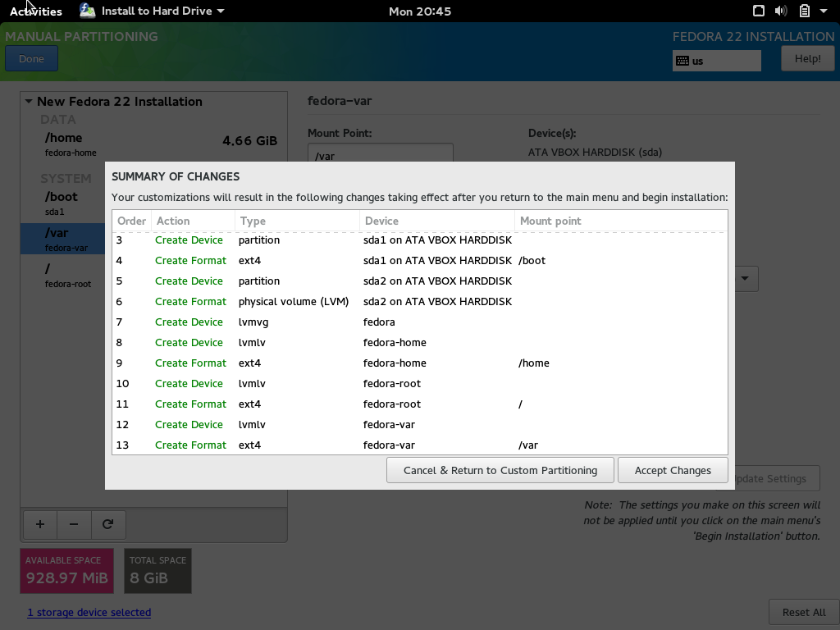Click the Reset All button
This screenshot has height=630, width=840.
pyautogui.click(x=804, y=612)
